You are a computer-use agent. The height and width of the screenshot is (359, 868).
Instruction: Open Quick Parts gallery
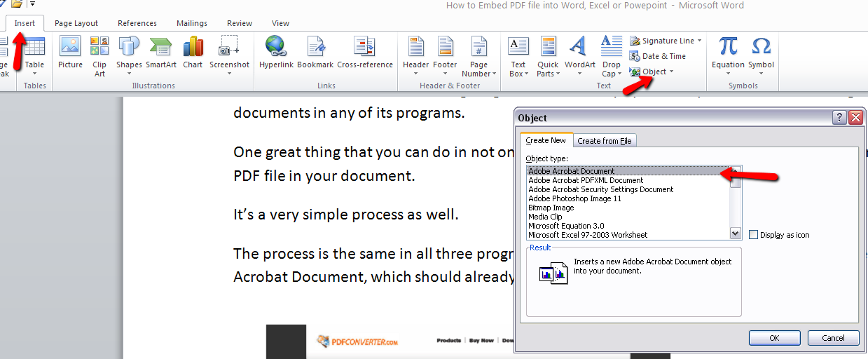coord(548,56)
